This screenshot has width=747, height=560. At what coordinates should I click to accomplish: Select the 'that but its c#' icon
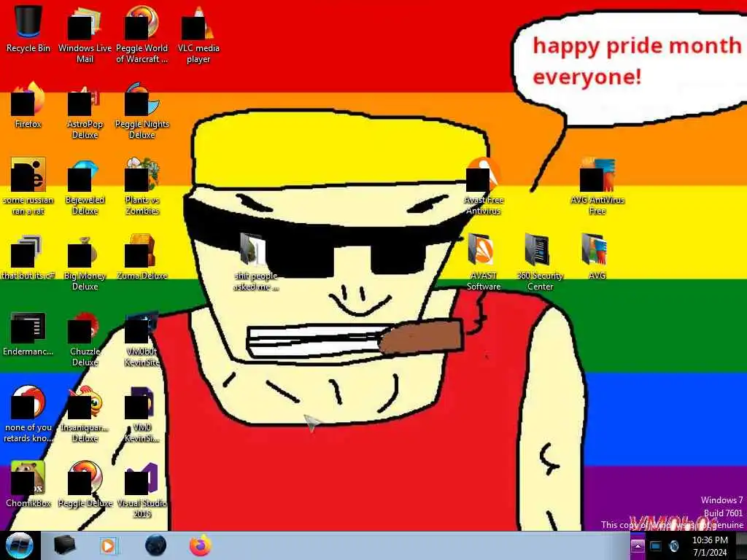pyautogui.click(x=28, y=257)
